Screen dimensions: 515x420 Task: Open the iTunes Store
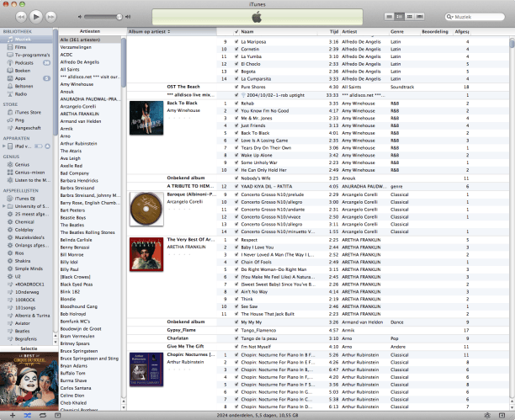(x=28, y=113)
